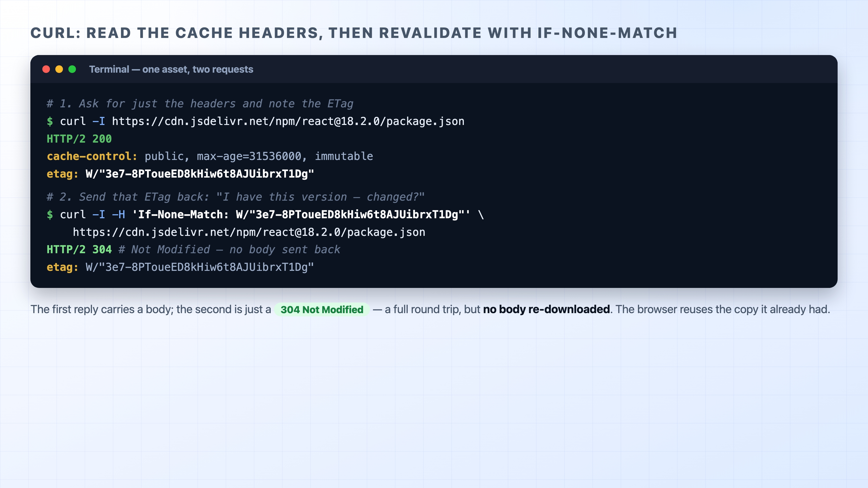868x488 pixels.
Task: Click the first bold etag value line
Action: 180,174
